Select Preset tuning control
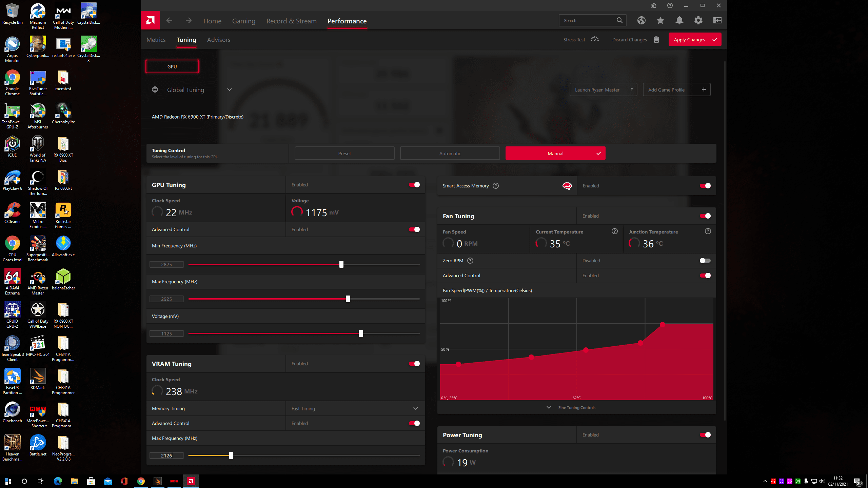 pyautogui.click(x=344, y=154)
